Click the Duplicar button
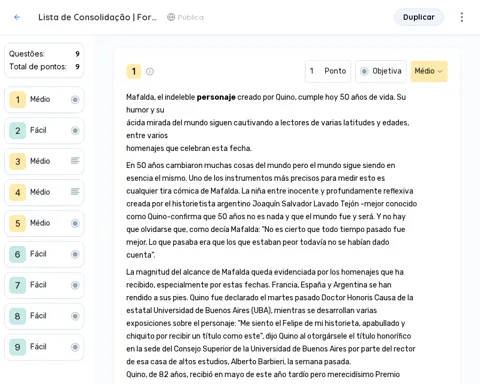The height and width of the screenshot is (384, 480). click(419, 17)
